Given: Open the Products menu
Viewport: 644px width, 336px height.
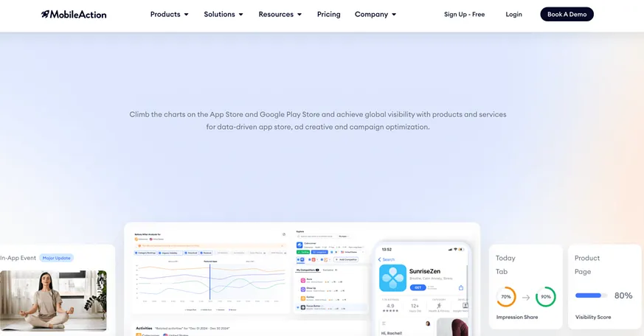Looking at the screenshot, I should [x=169, y=14].
